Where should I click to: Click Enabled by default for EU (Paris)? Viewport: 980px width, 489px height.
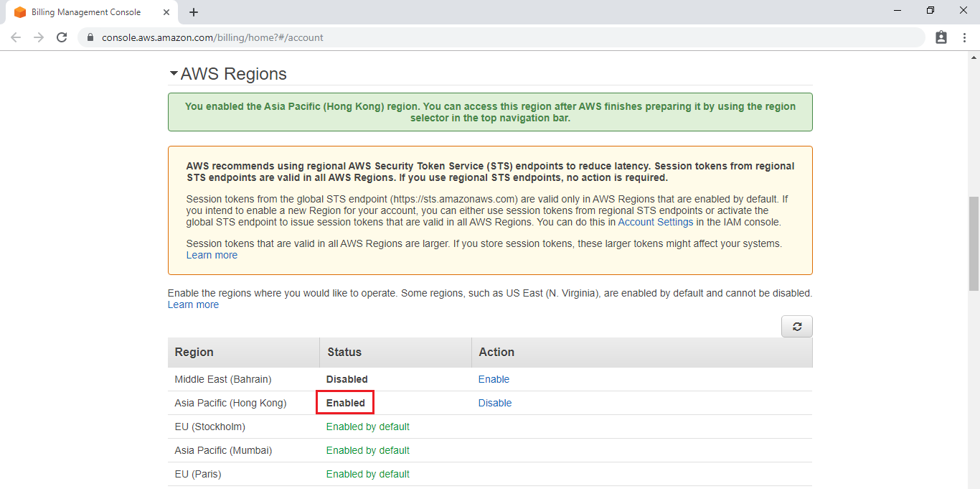click(367, 474)
